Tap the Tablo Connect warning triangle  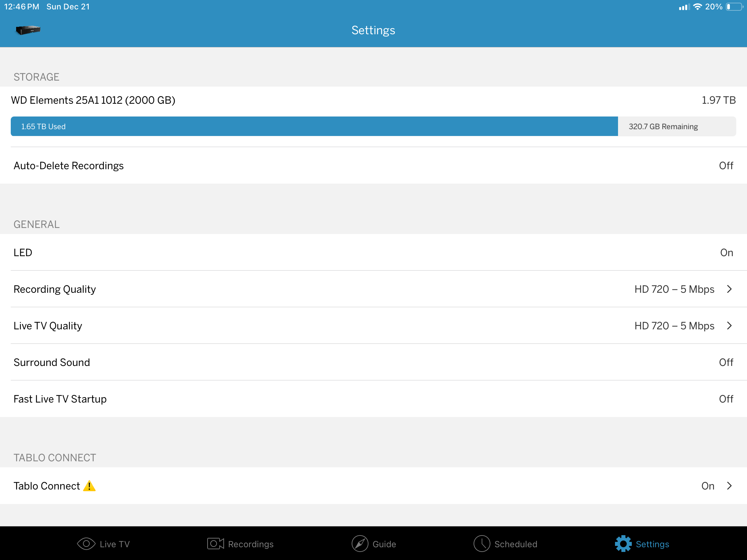click(x=89, y=486)
